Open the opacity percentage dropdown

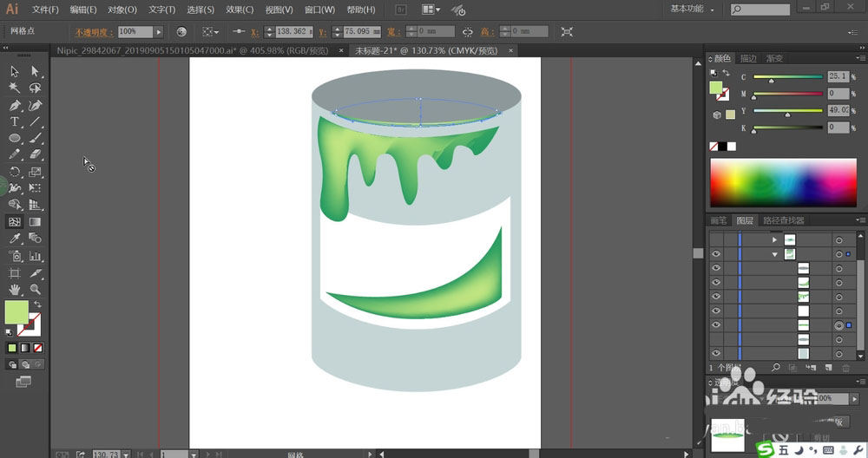159,31
